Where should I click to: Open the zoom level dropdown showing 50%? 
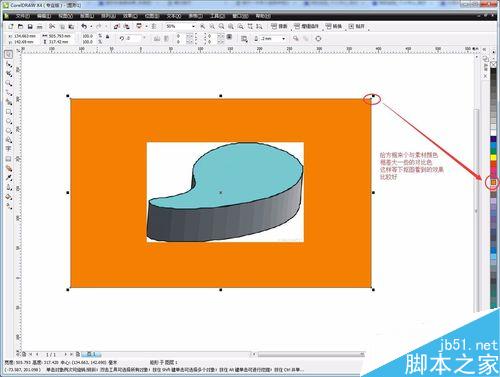pyautogui.click(x=193, y=26)
